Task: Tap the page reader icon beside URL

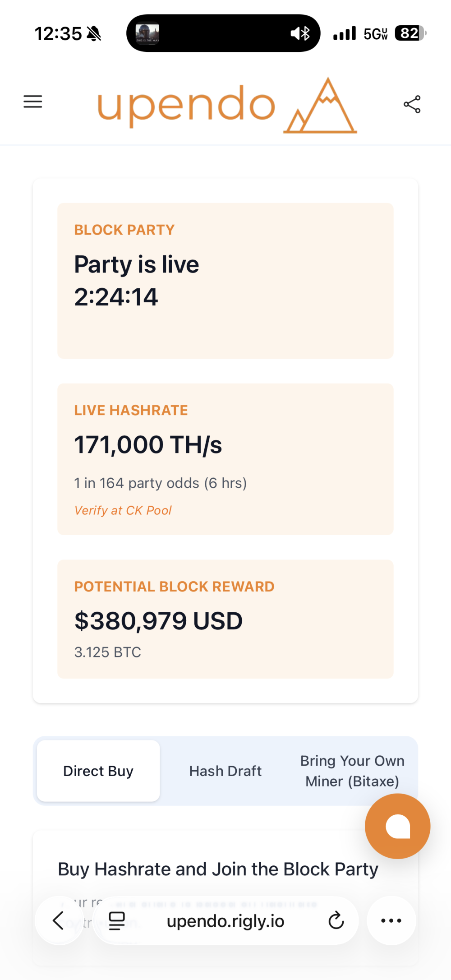Action: tap(117, 920)
